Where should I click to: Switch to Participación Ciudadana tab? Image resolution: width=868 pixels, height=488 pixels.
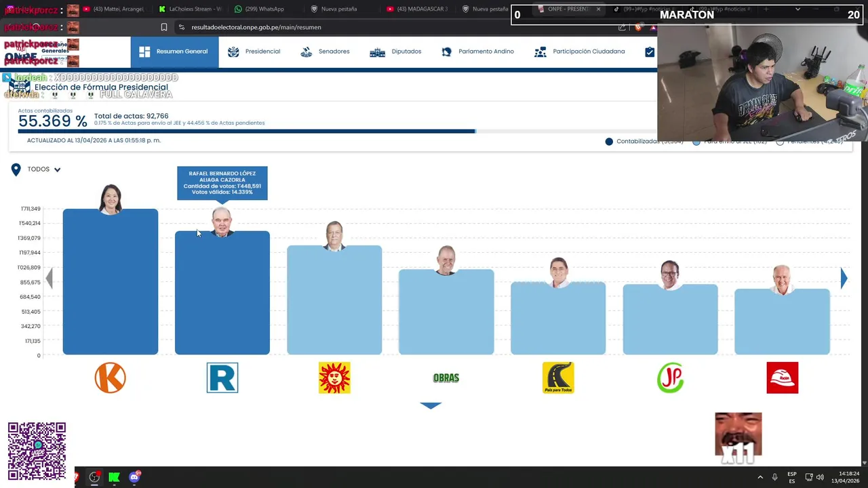pyautogui.click(x=580, y=52)
